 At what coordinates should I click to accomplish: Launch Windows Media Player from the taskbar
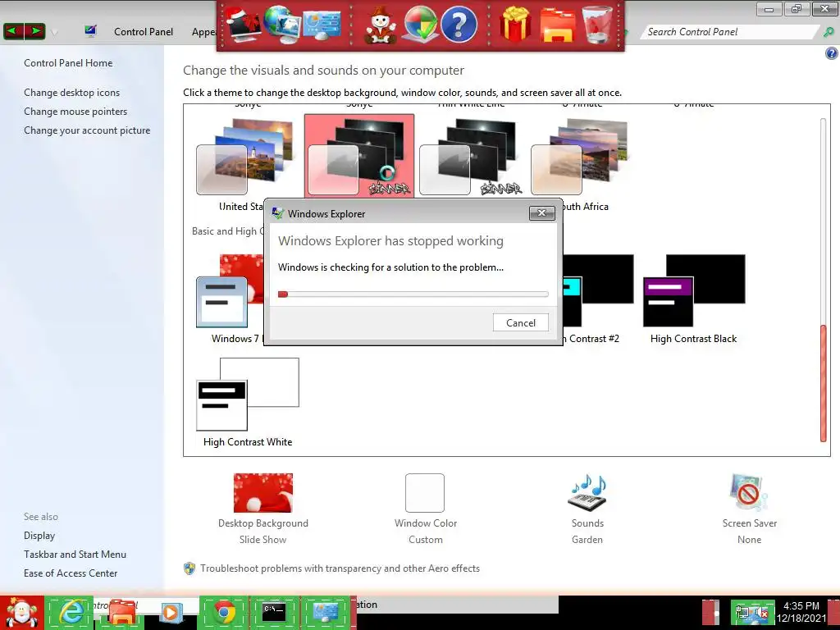pos(171,612)
